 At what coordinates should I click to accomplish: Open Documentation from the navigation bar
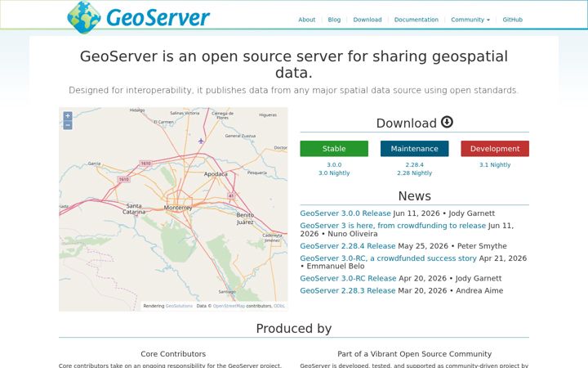(416, 20)
